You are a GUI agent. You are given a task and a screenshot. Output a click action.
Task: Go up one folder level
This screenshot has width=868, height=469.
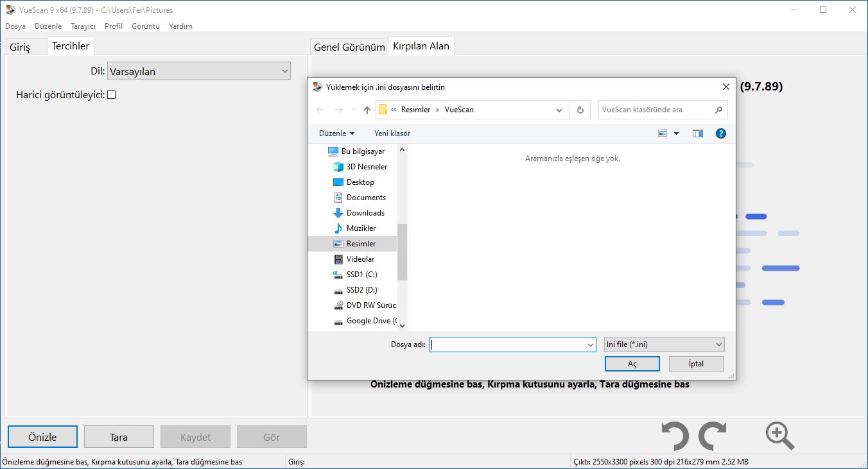coord(367,110)
